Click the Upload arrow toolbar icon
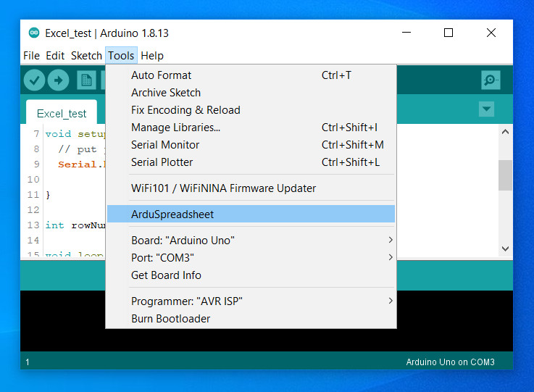The height and width of the screenshot is (392, 534). point(58,80)
